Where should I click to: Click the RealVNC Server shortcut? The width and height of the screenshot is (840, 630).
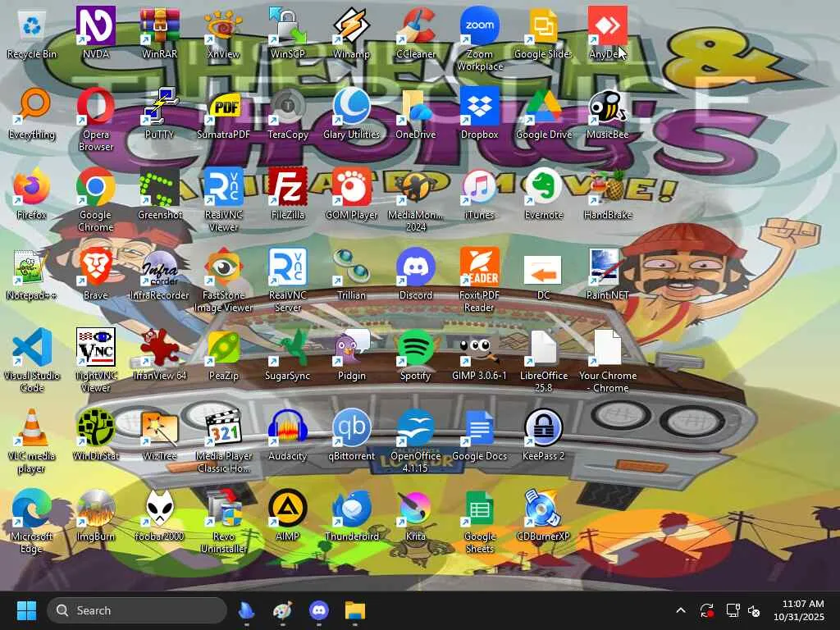(x=288, y=267)
